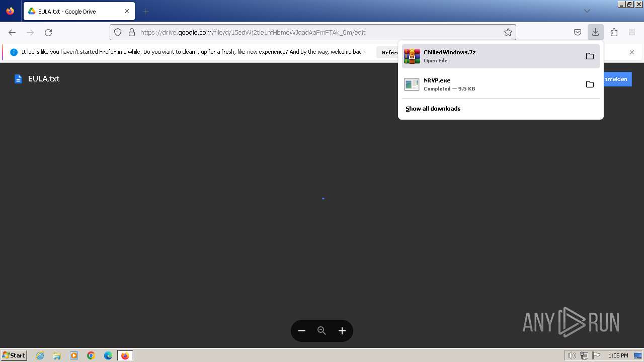Open the Firefox hamburger application menu
Screen dimensions: 644x362
[632, 32]
